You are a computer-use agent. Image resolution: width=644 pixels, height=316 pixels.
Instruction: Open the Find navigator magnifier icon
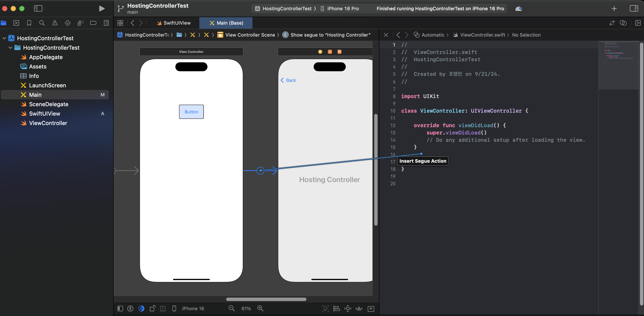pos(42,23)
